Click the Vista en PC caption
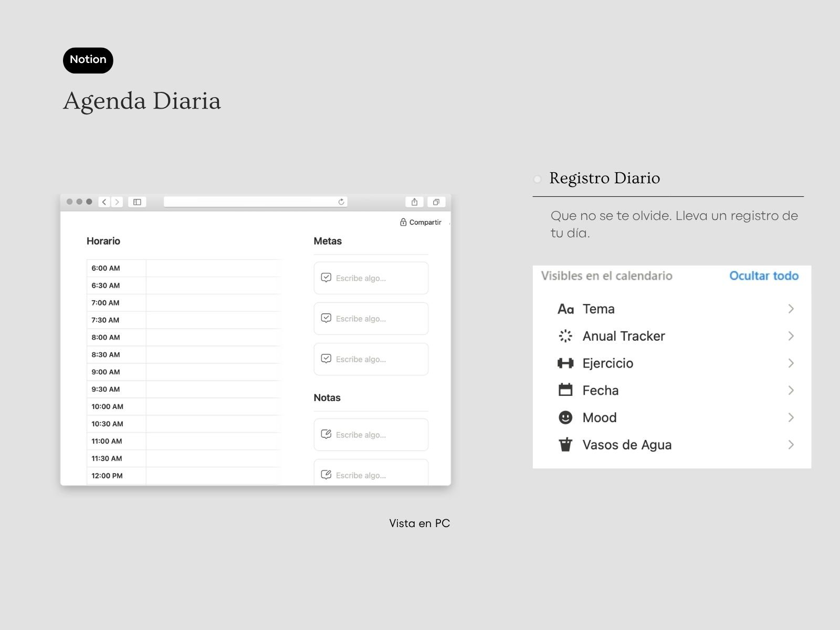This screenshot has height=630, width=840. click(419, 523)
